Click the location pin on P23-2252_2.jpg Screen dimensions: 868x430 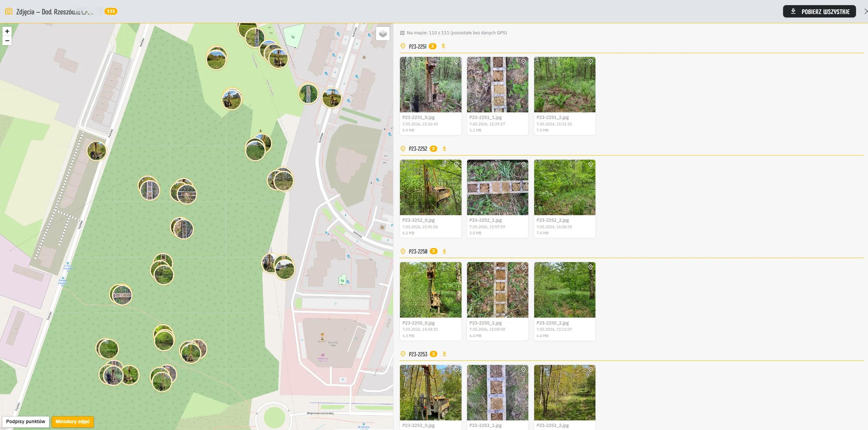(591, 164)
